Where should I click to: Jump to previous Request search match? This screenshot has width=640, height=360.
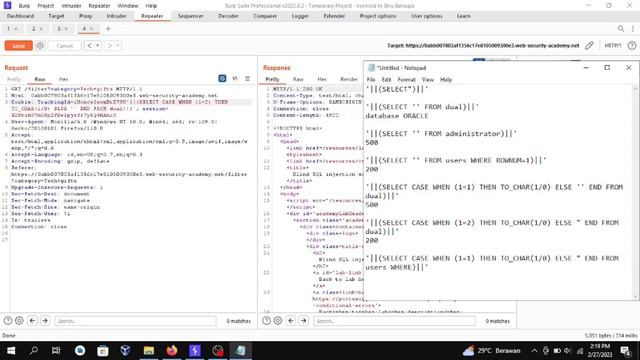point(32,321)
